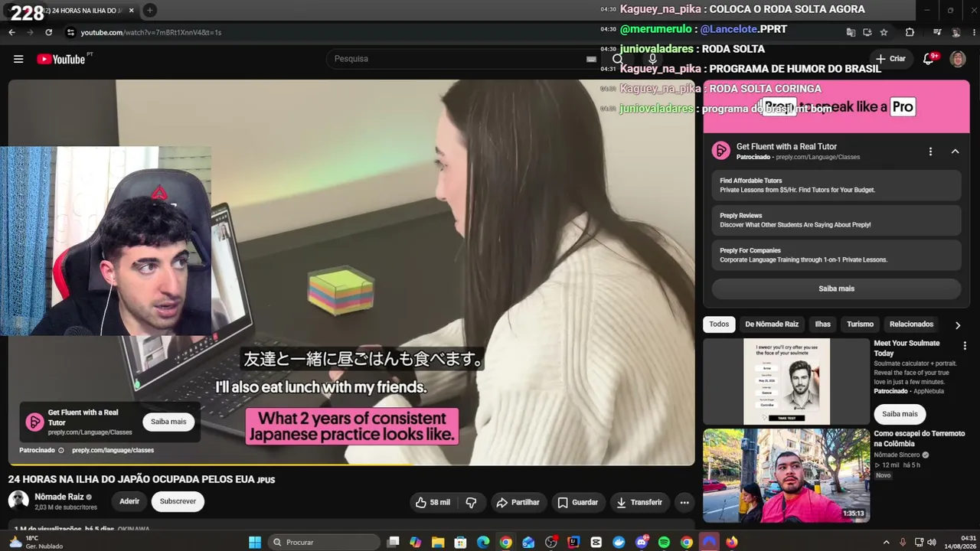Open the Nômade Raiz channel avatar
Viewport: 980px width, 551px height.
[18, 501]
